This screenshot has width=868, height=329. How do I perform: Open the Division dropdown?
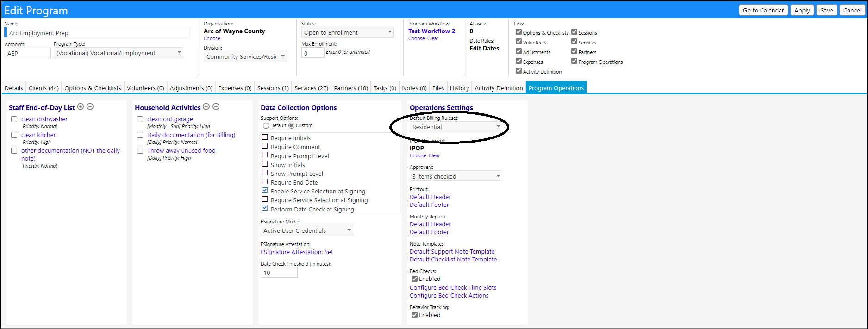click(245, 56)
